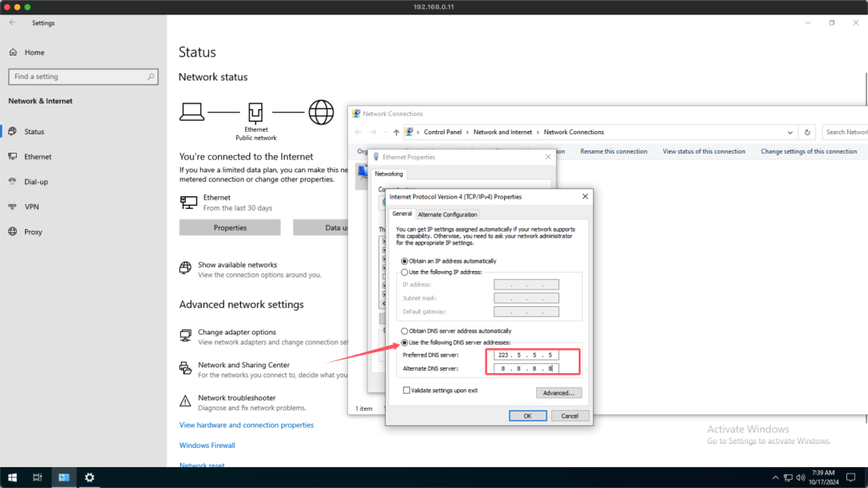Viewport: 868px width, 488px height.
Task: Click Control Panel in the breadcrumb
Action: (442, 133)
